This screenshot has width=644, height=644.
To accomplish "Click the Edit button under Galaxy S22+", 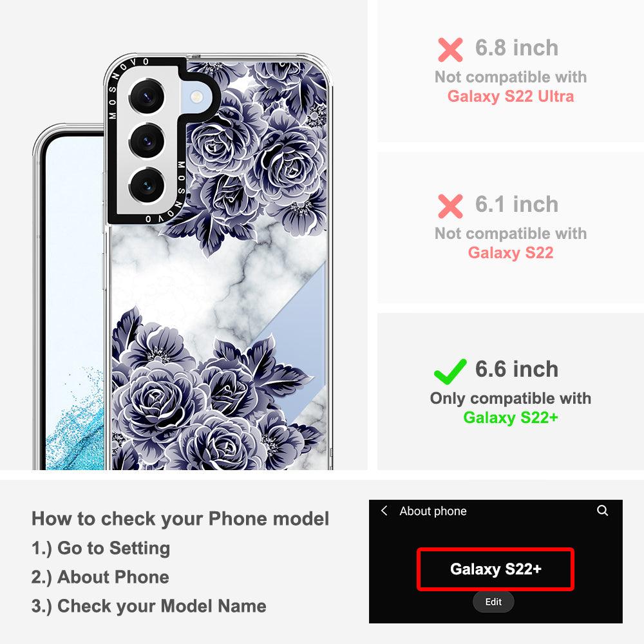I will 493,601.
